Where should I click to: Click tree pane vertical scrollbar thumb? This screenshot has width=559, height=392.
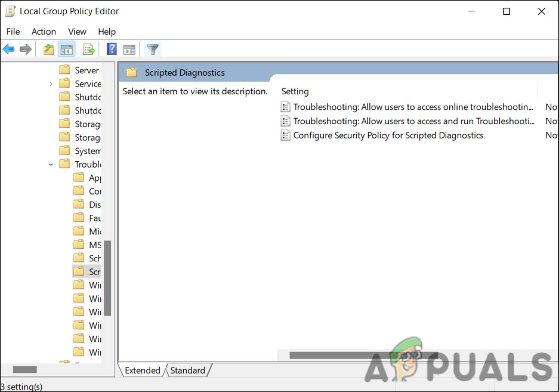(107, 278)
